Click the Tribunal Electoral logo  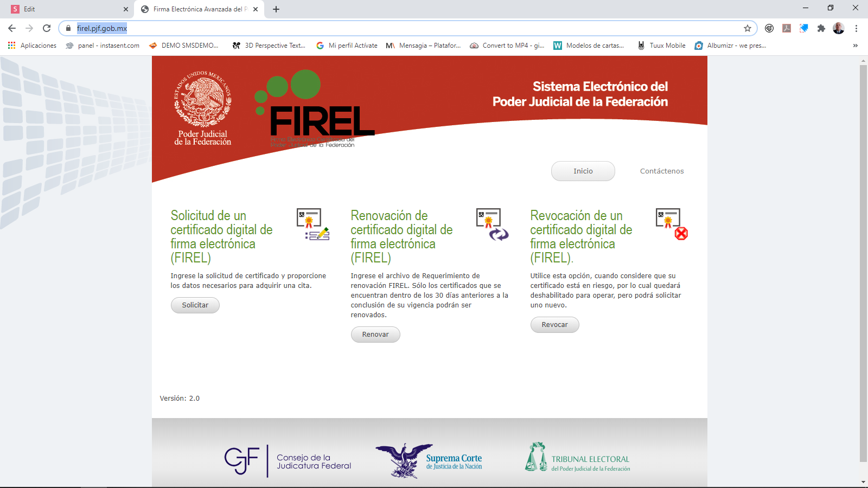[577, 457]
